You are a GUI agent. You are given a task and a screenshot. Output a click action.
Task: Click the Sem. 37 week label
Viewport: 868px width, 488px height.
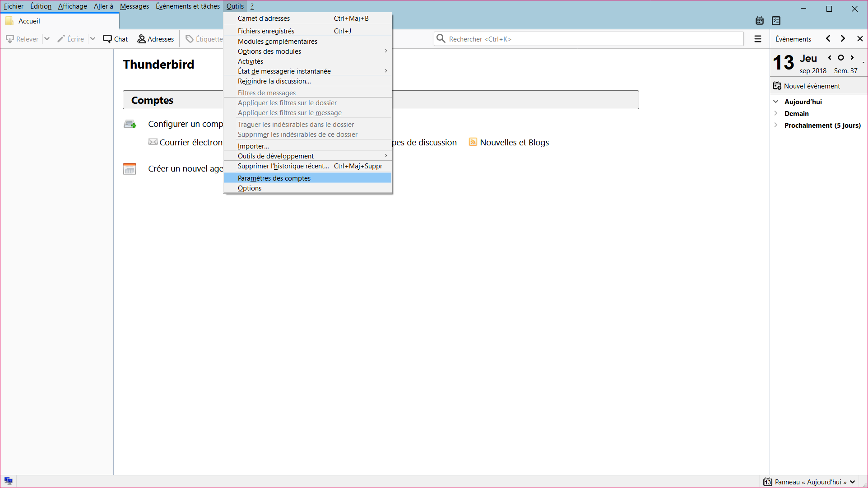click(x=845, y=71)
